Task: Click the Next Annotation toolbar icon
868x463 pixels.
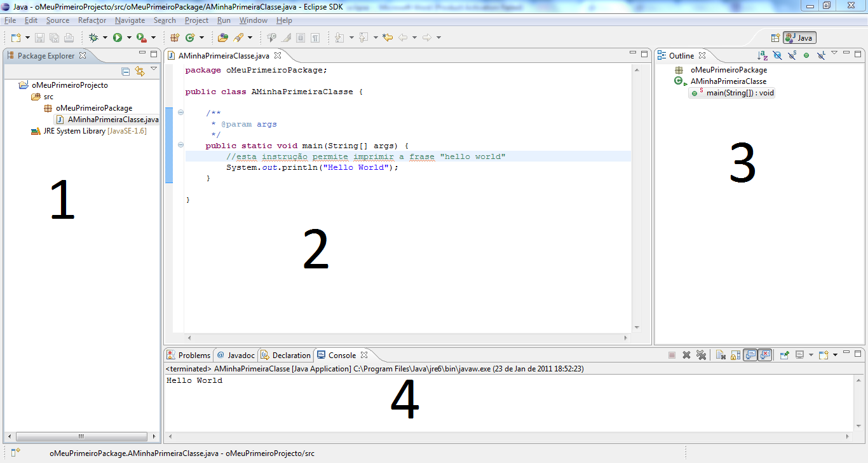Action: coord(339,38)
